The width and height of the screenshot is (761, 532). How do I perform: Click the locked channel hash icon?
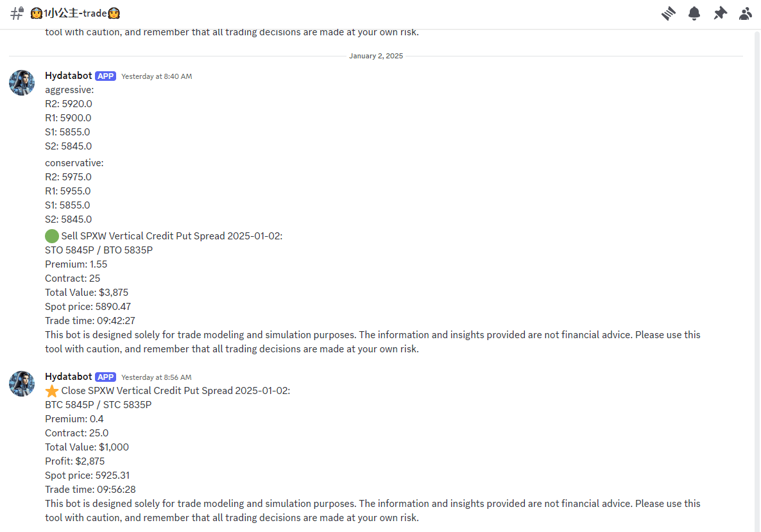[17, 13]
